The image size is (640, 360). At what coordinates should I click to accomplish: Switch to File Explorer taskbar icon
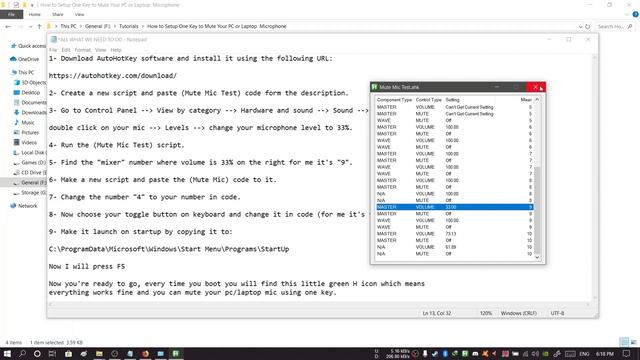pyautogui.click(x=99, y=353)
